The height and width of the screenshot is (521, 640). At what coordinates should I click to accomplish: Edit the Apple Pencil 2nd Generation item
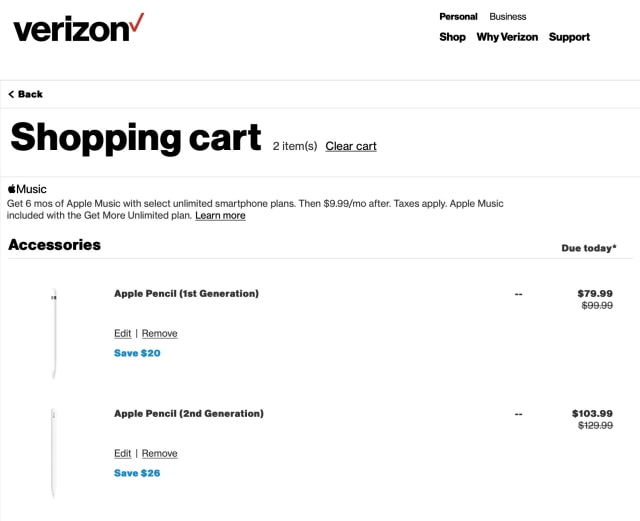tap(122, 453)
